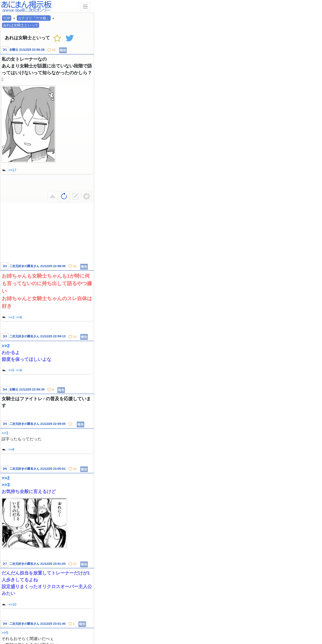Open the hamburger navigation menu
The height and width of the screenshot is (644, 322).
point(85,7)
